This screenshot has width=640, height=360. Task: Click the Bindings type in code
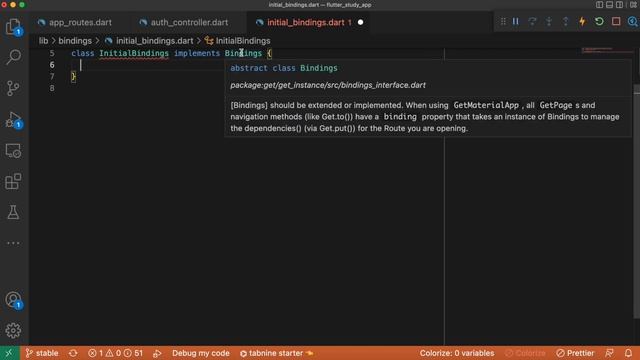[x=243, y=53]
